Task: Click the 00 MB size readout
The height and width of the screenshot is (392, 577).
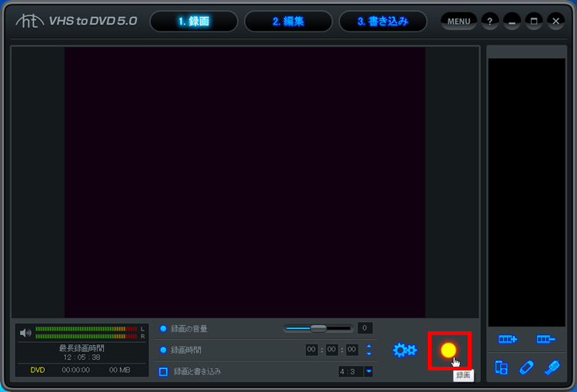Action: point(119,370)
